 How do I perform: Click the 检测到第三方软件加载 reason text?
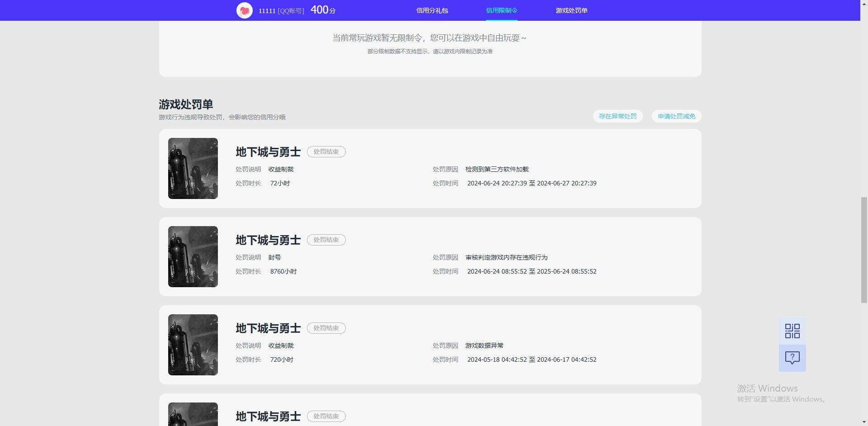497,169
